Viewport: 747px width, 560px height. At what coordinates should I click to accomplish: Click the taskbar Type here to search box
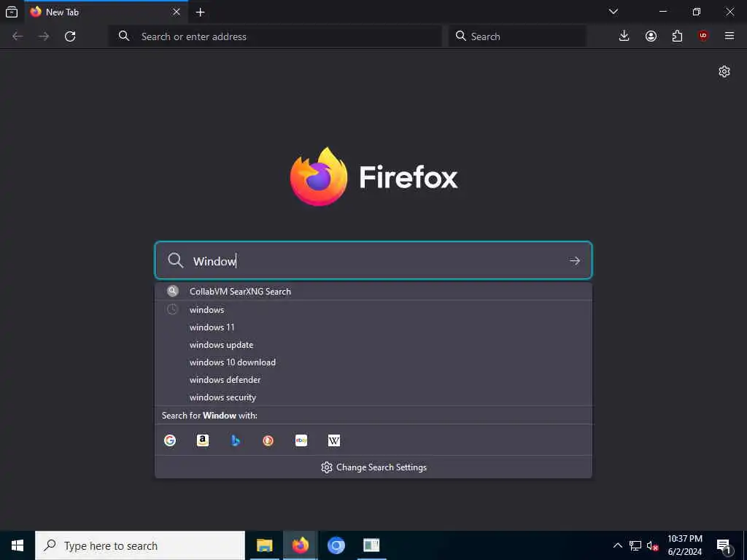point(140,545)
